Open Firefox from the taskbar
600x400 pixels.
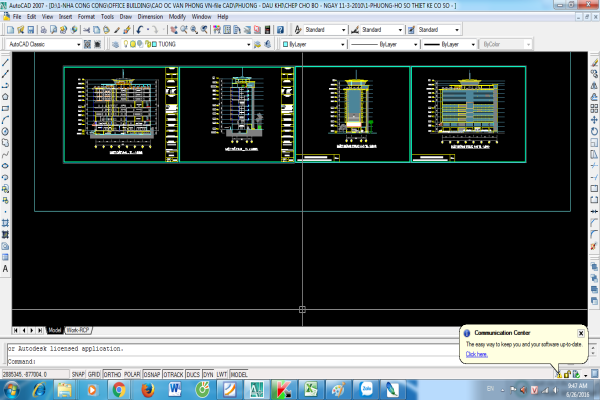(x=149, y=386)
